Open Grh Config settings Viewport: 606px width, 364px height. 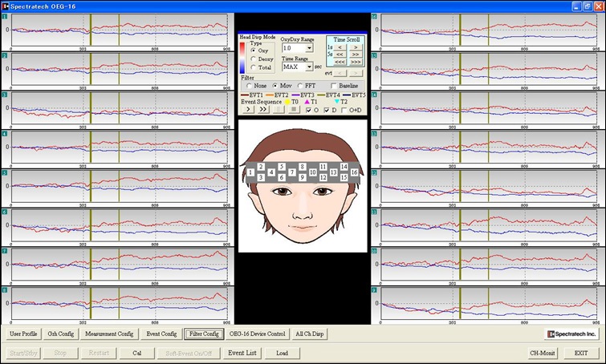pos(61,334)
